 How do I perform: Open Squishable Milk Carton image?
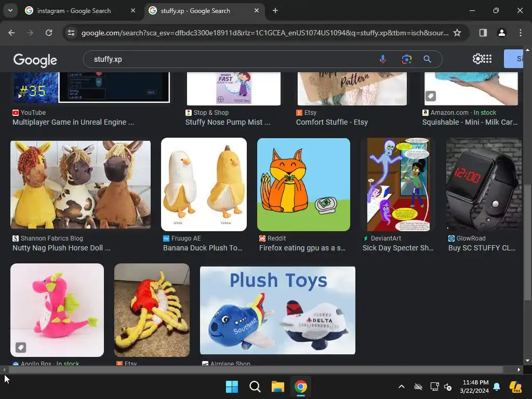(471, 88)
